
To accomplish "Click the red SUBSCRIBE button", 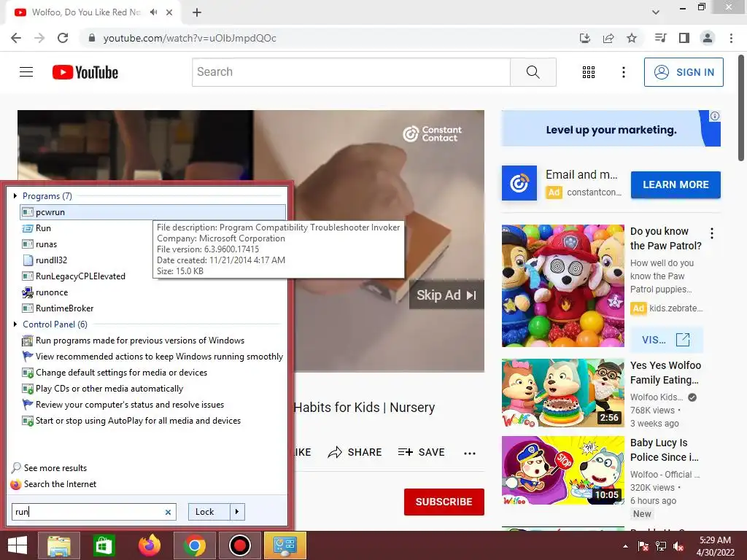I will 444,502.
